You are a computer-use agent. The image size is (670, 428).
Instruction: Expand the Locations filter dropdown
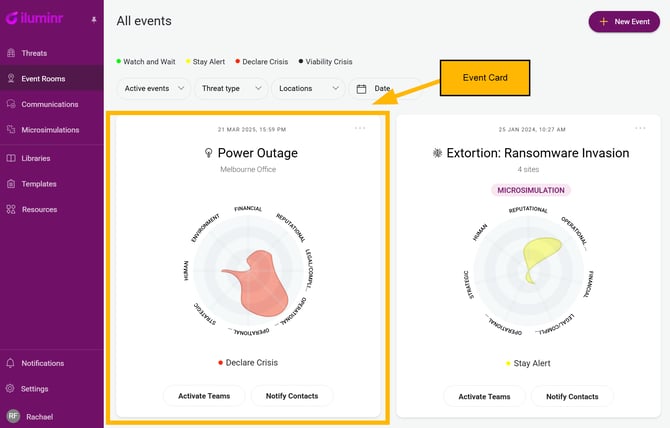(308, 89)
